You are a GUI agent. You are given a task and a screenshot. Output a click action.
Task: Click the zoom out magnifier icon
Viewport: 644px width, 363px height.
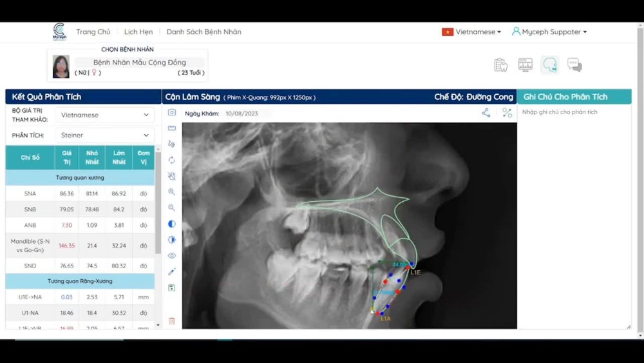[x=172, y=208]
